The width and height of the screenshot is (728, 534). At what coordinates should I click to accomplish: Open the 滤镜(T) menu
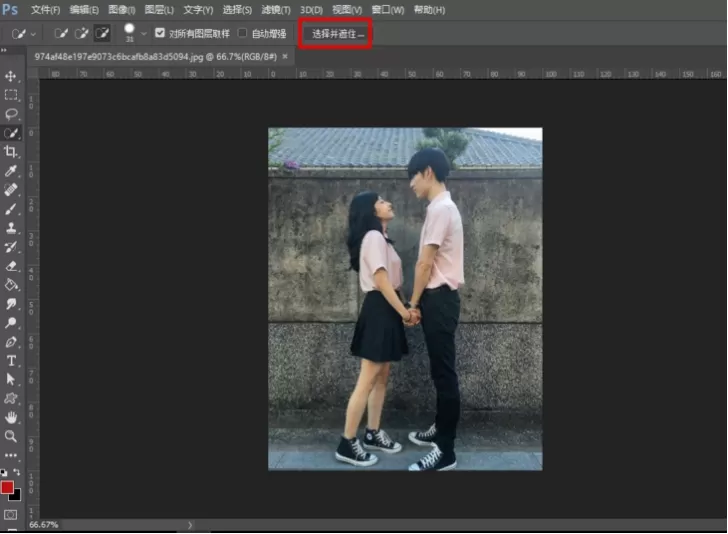click(x=276, y=10)
